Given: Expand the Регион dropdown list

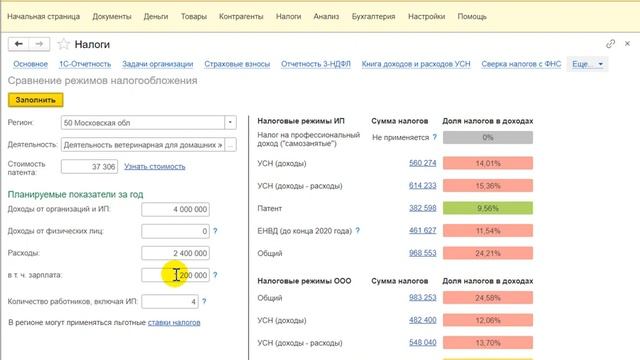Looking at the screenshot, I should [230, 122].
